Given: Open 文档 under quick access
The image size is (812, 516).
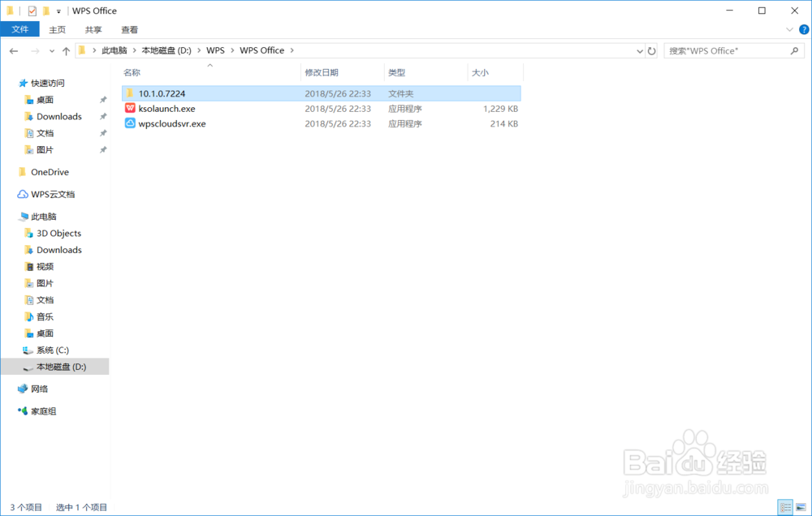Looking at the screenshot, I should coord(45,133).
